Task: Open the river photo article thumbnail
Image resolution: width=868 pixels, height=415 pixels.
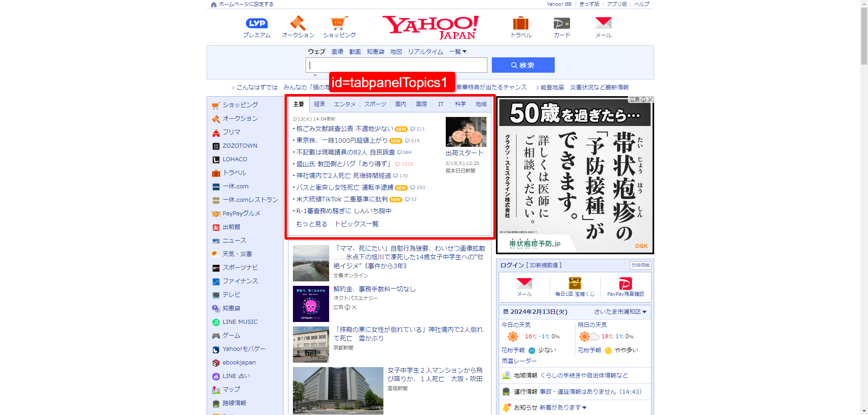Action: pyautogui.click(x=311, y=263)
